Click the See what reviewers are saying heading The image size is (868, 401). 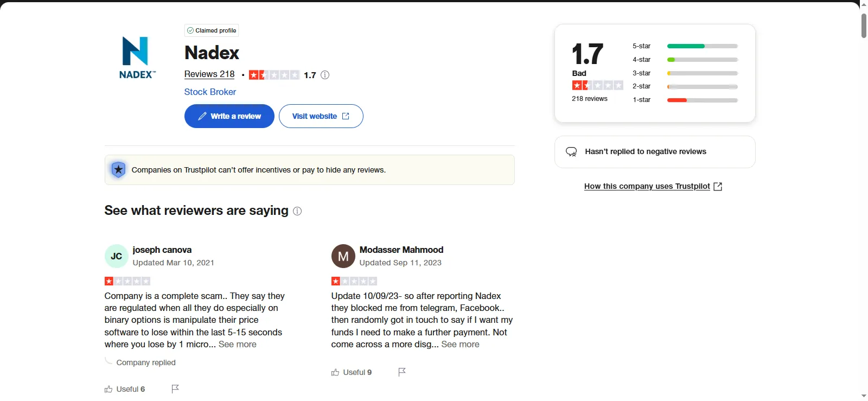tap(196, 211)
